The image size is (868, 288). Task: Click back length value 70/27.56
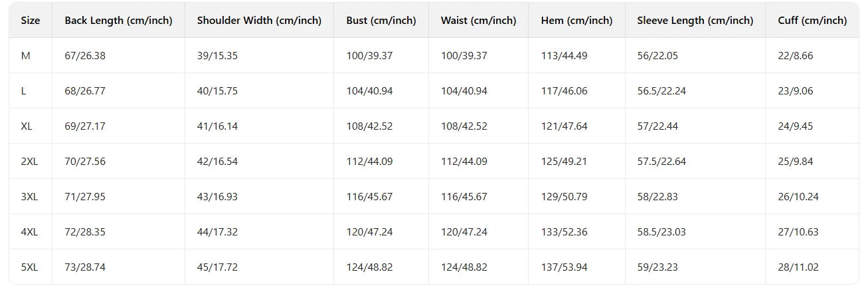tap(85, 162)
